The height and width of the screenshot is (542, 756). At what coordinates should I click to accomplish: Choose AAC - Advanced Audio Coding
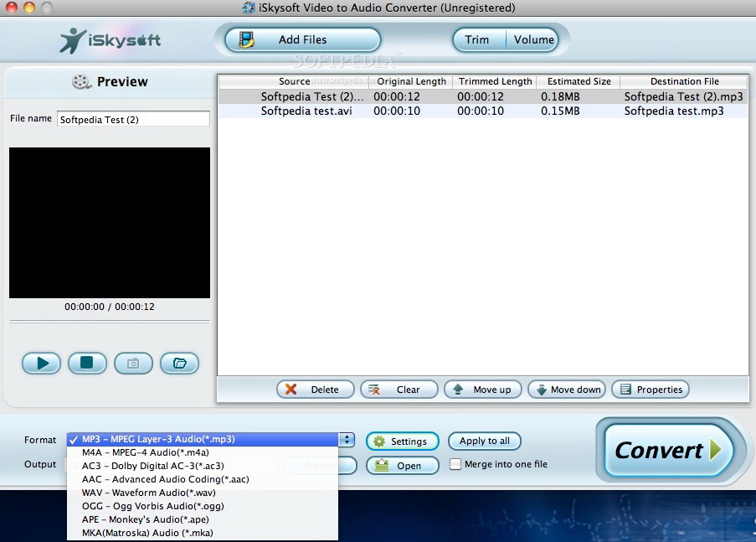pyautogui.click(x=203, y=479)
